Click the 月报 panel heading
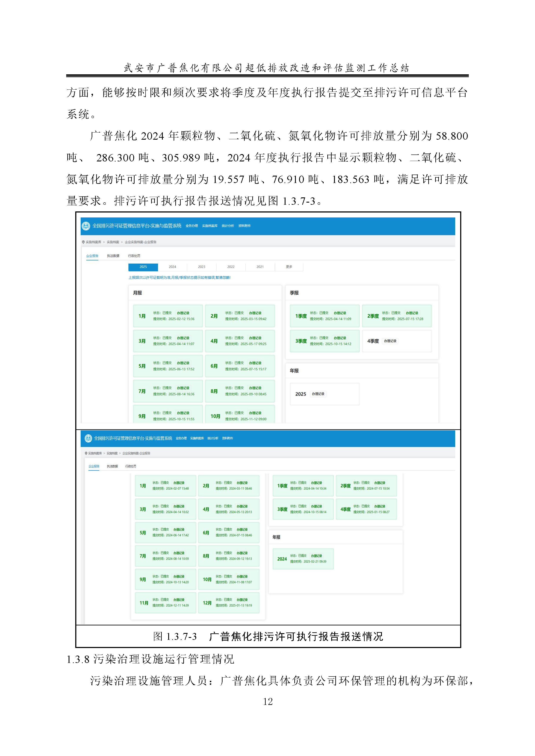This screenshot has height=756, width=535. (137, 293)
